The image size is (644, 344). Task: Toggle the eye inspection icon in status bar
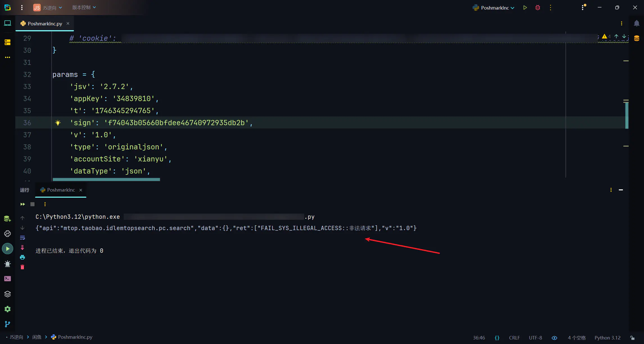(554, 338)
